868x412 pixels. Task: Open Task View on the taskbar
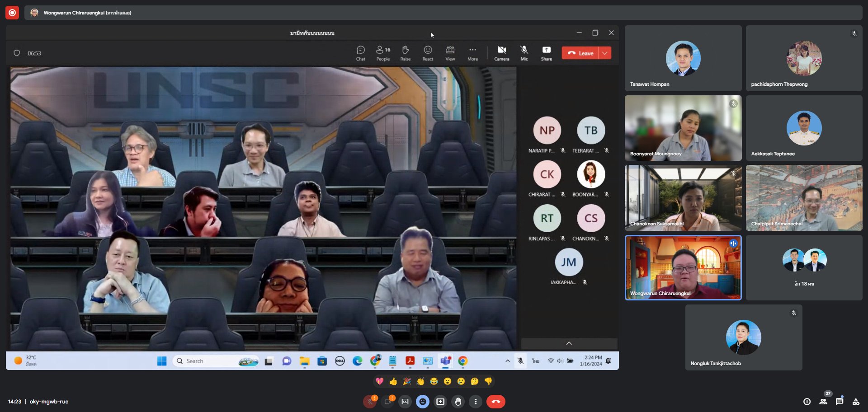click(x=269, y=361)
